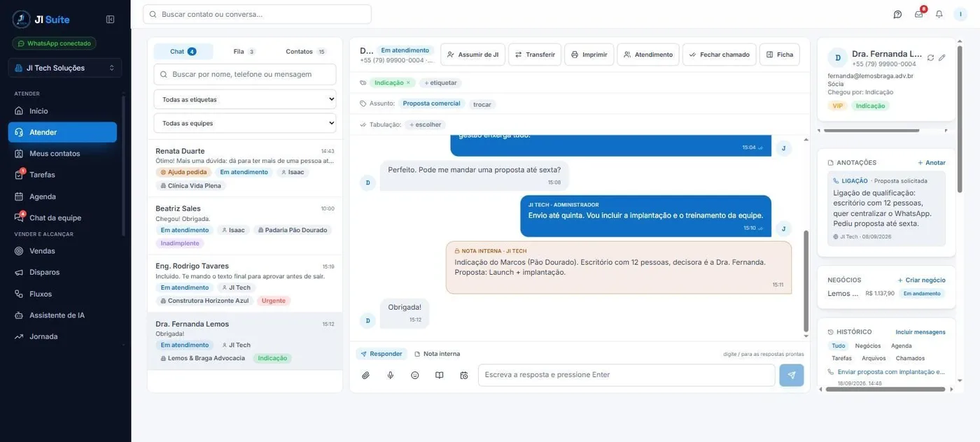Click + Anotar link
Screen dimensions: 980x442
pyautogui.click(x=932, y=163)
